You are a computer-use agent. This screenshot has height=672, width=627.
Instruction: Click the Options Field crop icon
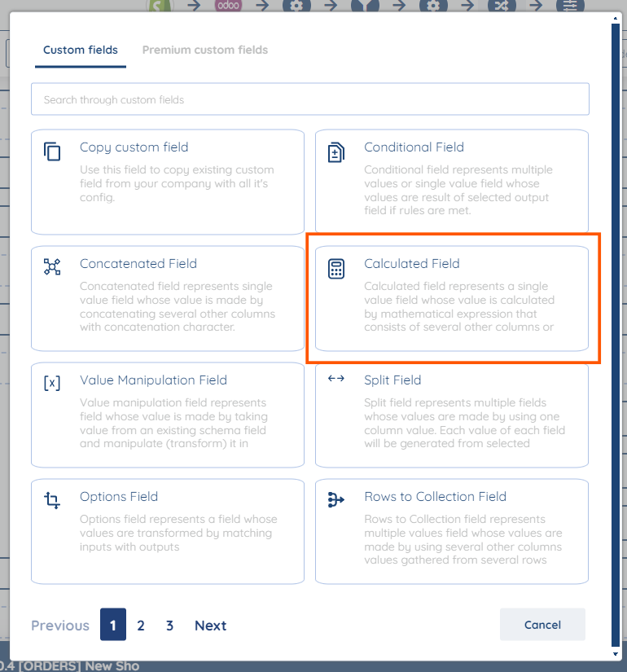point(52,499)
